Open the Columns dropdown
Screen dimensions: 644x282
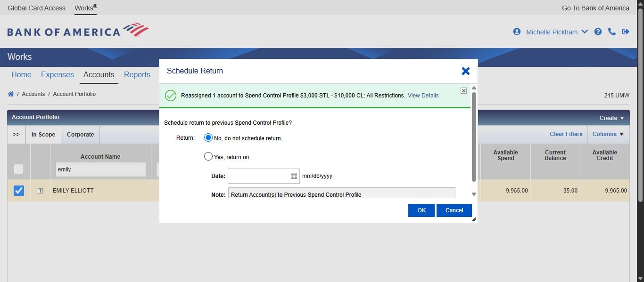click(x=608, y=134)
